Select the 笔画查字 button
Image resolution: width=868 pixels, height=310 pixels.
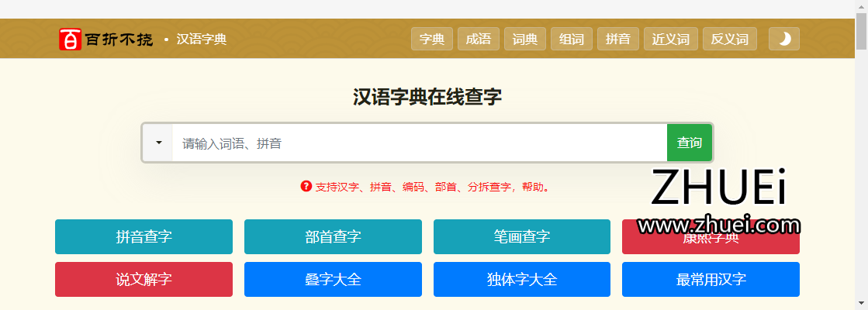522,237
